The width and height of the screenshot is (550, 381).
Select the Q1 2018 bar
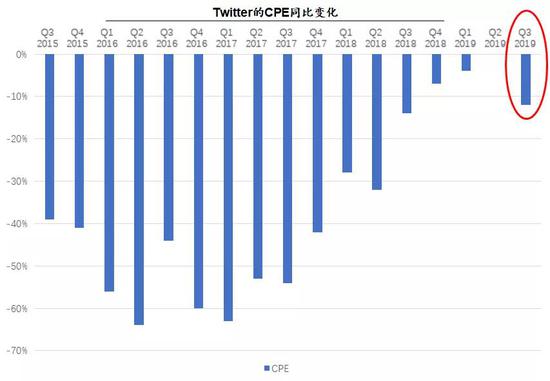point(347,113)
